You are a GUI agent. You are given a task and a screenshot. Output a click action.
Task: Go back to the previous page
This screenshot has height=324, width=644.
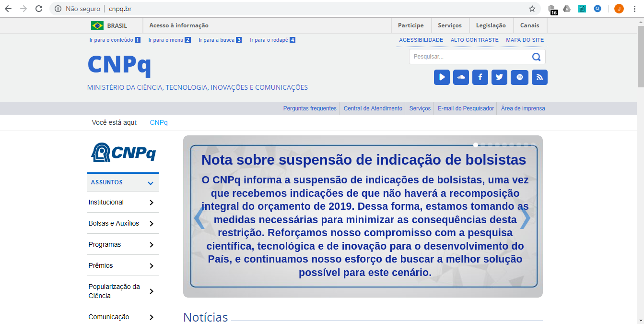(x=8, y=9)
